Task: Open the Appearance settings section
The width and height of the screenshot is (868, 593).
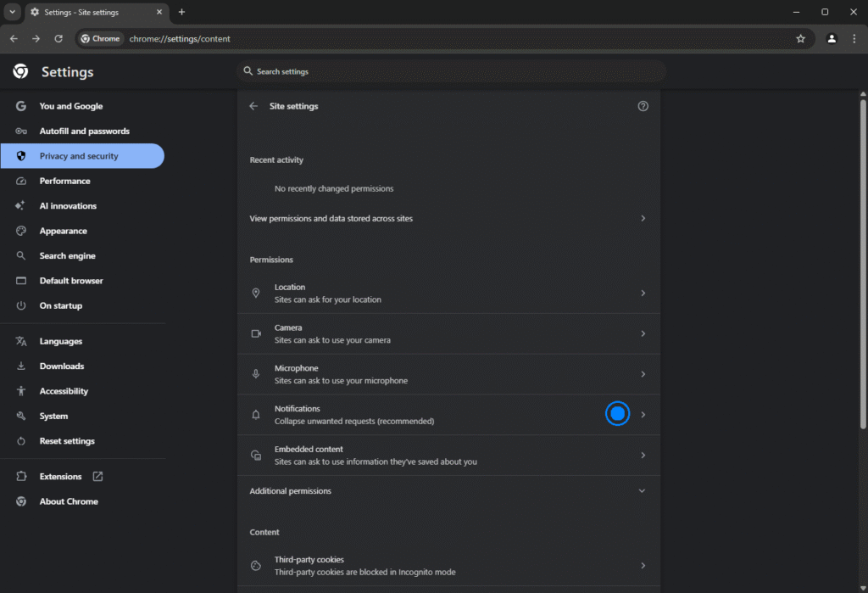Action: click(x=63, y=231)
